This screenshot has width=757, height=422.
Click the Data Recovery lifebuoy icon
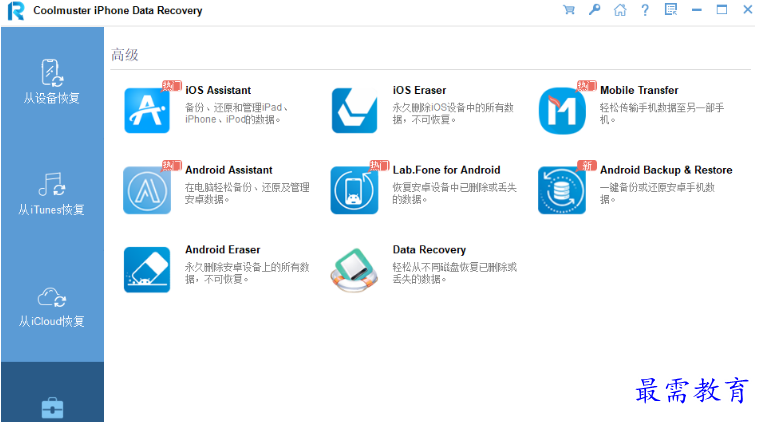pos(354,270)
